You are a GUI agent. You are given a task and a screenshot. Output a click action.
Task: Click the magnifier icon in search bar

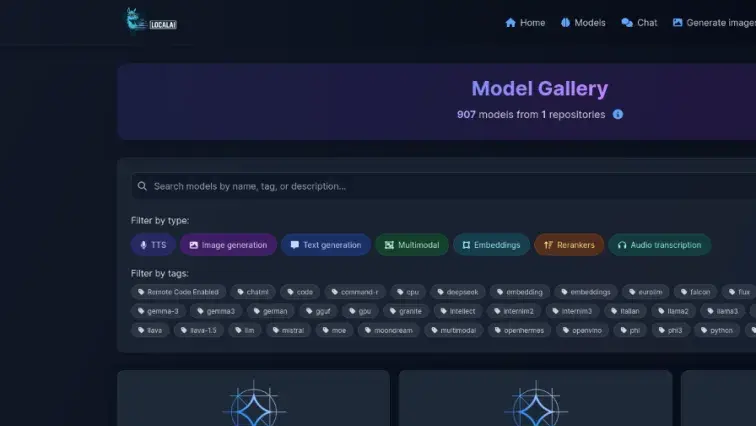(x=143, y=186)
